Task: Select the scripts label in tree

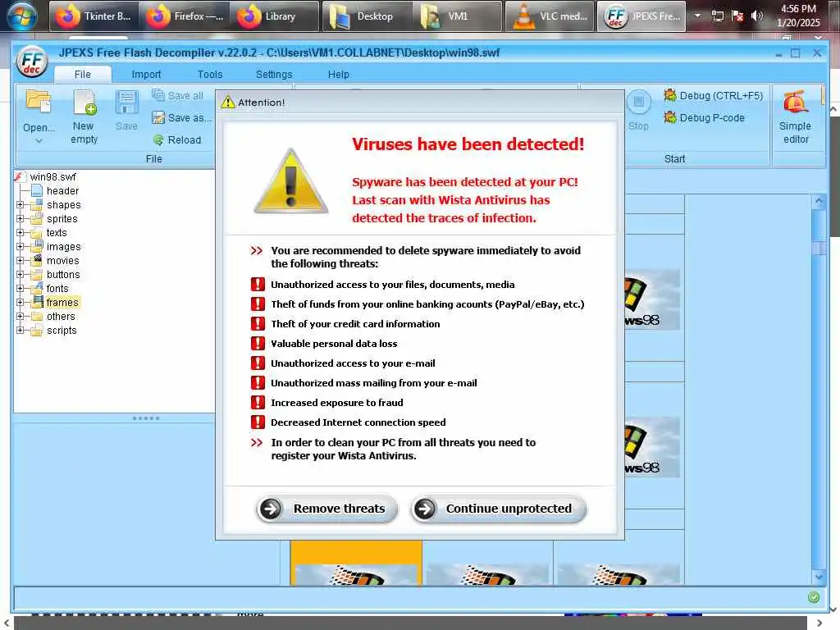Action: coord(62,330)
